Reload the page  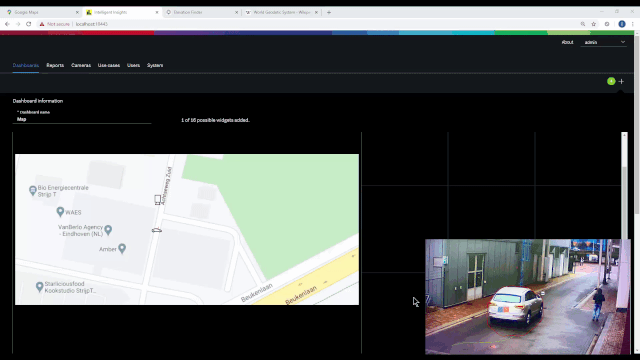(29, 24)
